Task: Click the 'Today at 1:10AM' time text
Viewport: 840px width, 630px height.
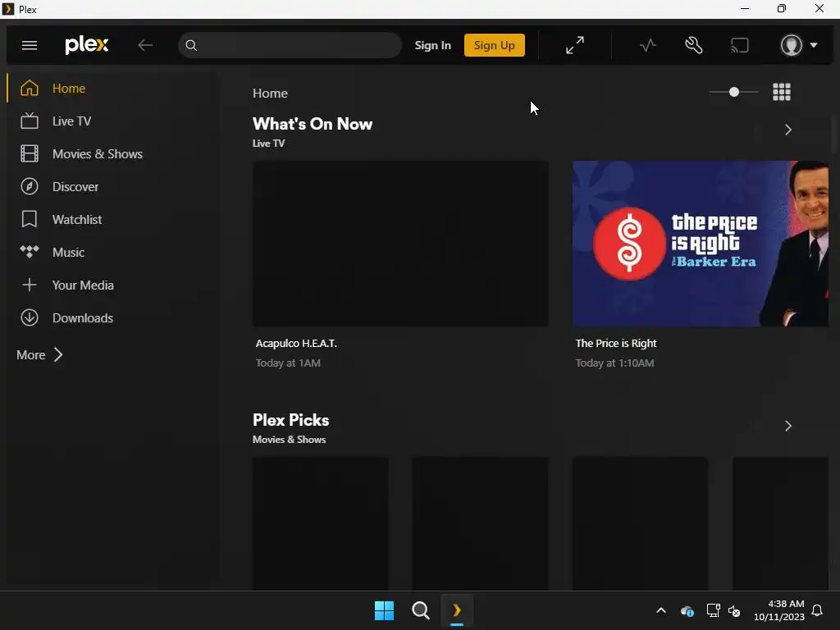Action: [615, 363]
